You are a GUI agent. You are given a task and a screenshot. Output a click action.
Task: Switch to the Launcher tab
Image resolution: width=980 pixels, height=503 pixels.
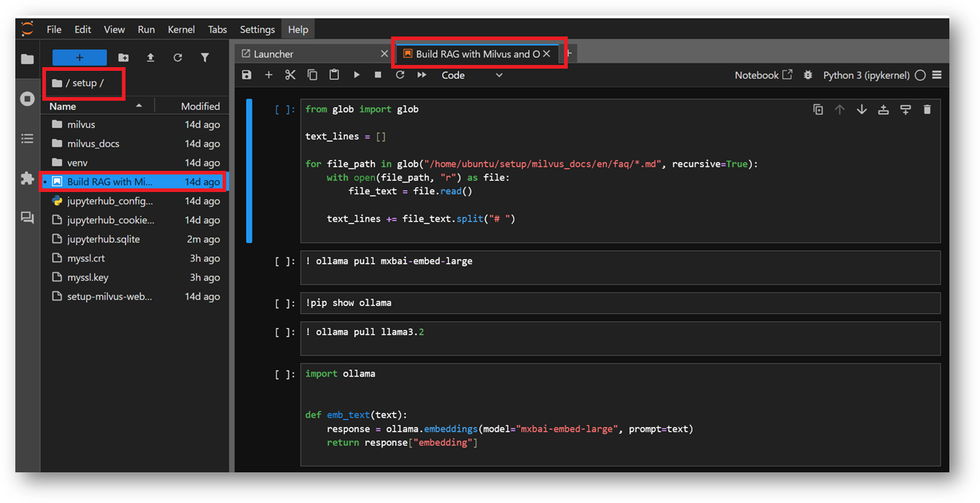[273, 54]
